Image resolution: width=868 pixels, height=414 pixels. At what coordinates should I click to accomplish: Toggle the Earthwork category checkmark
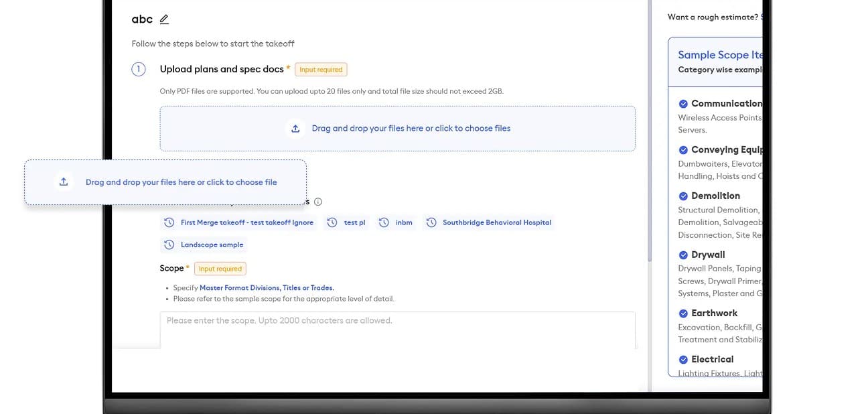click(x=683, y=314)
